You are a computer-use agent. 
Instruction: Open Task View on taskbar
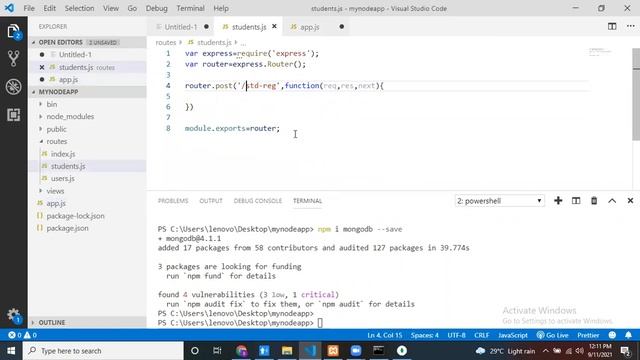coord(217,351)
